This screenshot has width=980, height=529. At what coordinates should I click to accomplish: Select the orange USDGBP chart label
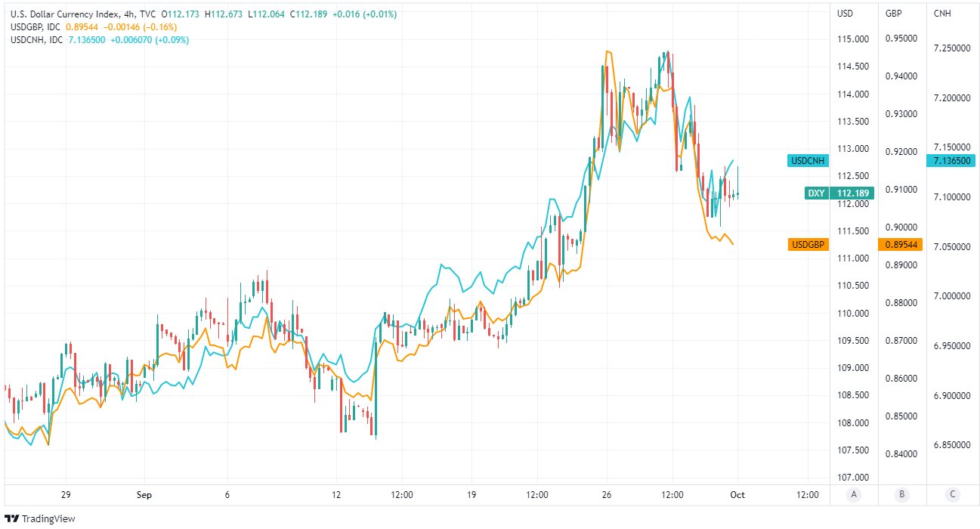[x=808, y=244]
